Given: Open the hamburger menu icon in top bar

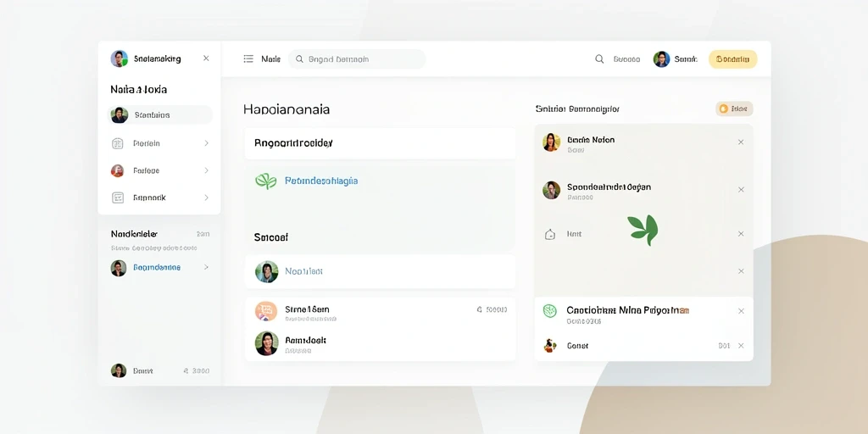Looking at the screenshot, I should pos(248,58).
